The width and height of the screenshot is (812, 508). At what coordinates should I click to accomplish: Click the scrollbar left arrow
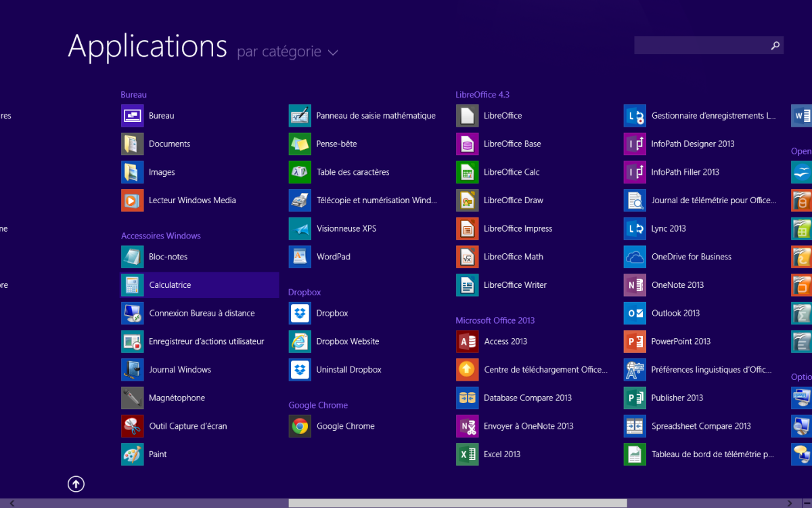coord(12,503)
